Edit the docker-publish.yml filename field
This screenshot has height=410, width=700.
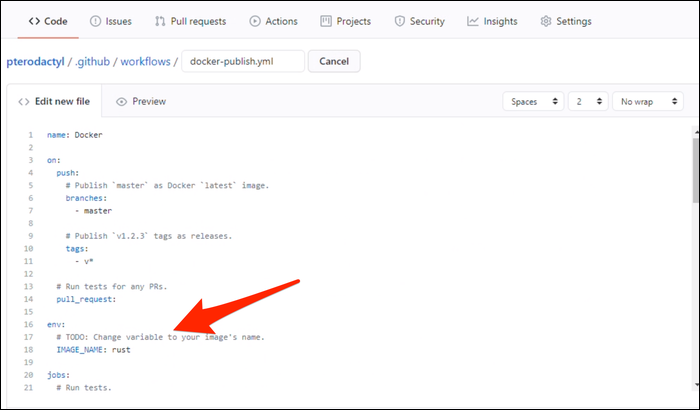pyautogui.click(x=243, y=61)
